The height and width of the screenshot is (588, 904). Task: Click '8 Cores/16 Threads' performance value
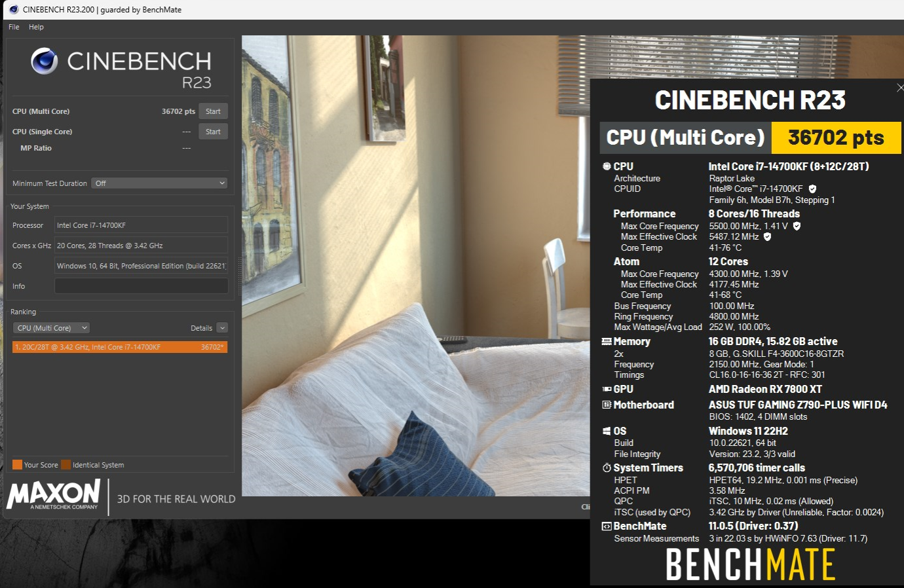tap(754, 213)
